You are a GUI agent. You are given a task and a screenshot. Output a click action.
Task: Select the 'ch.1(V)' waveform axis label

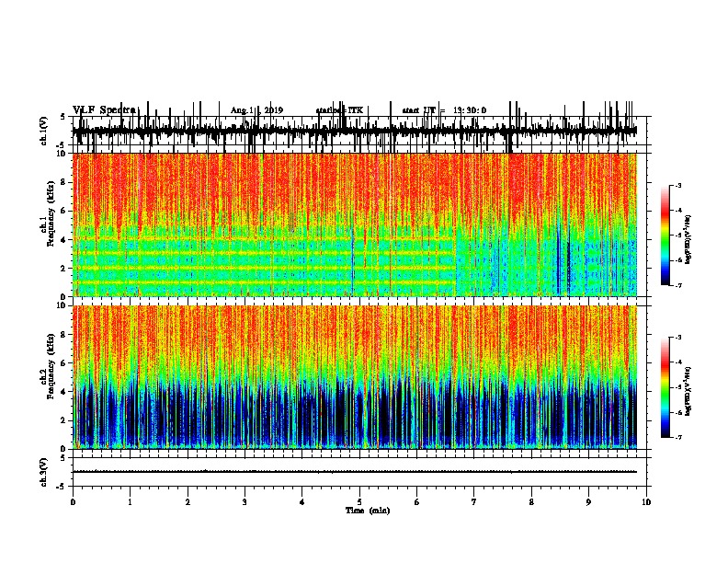click(44, 131)
